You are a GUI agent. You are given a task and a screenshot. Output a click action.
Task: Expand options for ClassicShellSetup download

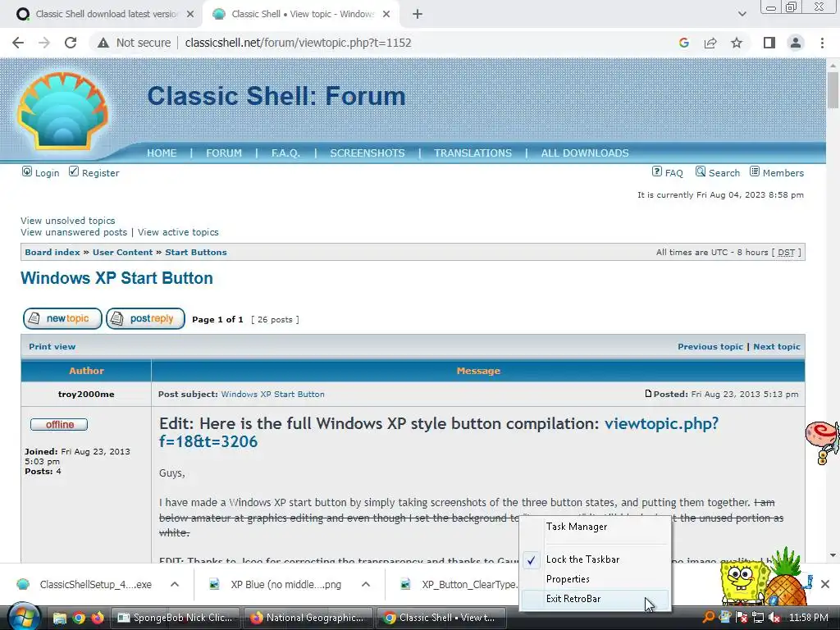click(x=175, y=584)
